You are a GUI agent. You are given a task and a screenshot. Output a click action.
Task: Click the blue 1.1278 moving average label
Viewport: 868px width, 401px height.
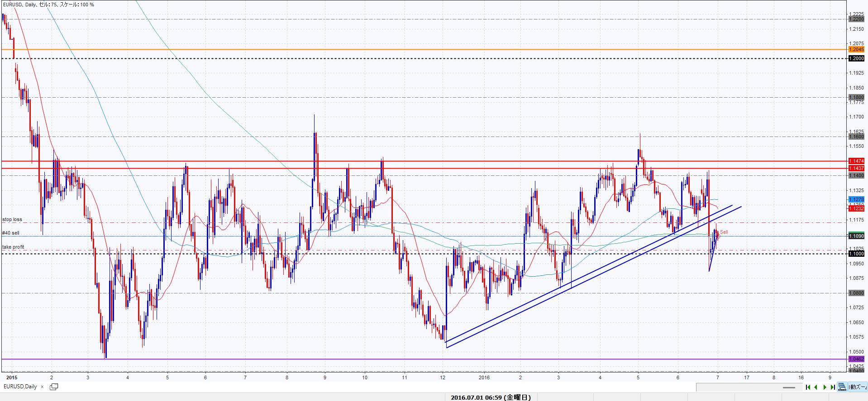(856, 199)
